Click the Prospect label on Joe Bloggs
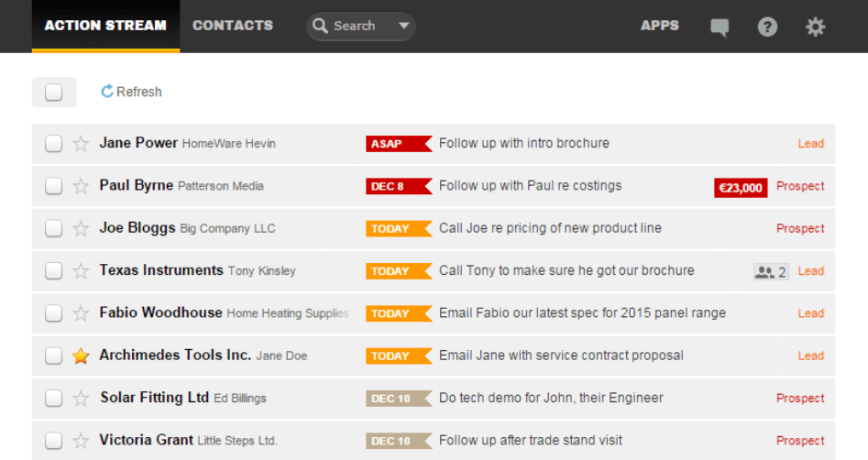 [800, 228]
